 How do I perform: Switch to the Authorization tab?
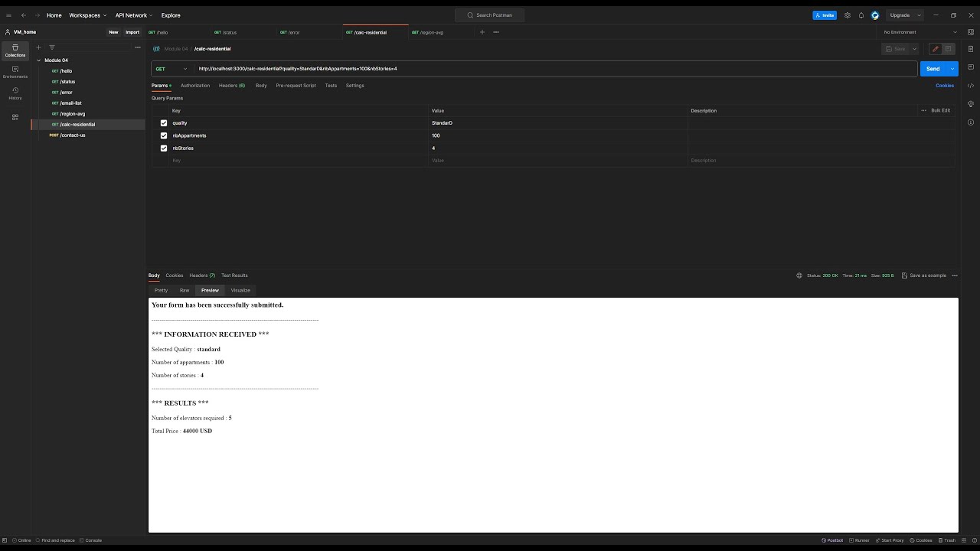pos(195,86)
